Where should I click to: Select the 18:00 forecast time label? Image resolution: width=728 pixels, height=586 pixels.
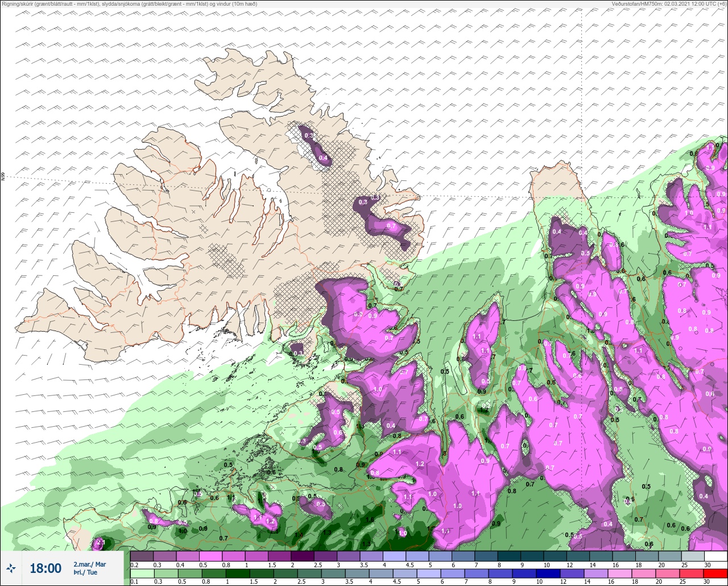[45, 568]
